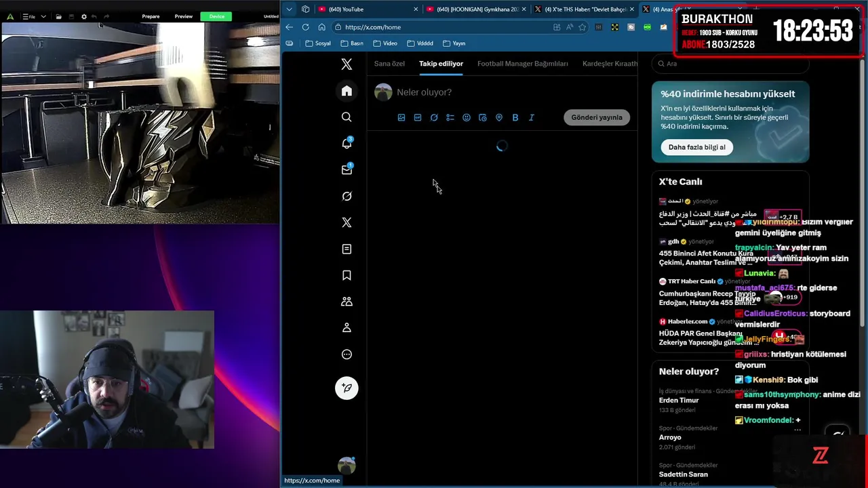This screenshot has width=868, height=488.
Task: Open the Arroyo trending topic
Action: (x=671, y=437)
